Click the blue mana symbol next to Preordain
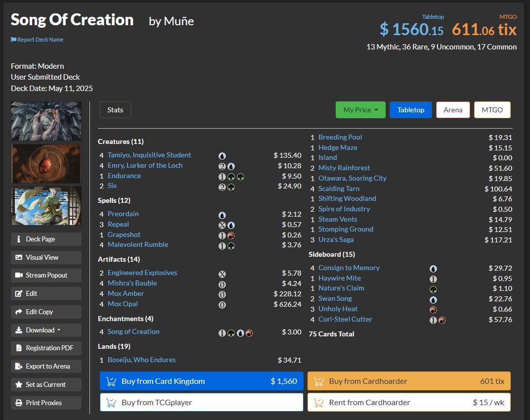 click(x=222, y=215)
